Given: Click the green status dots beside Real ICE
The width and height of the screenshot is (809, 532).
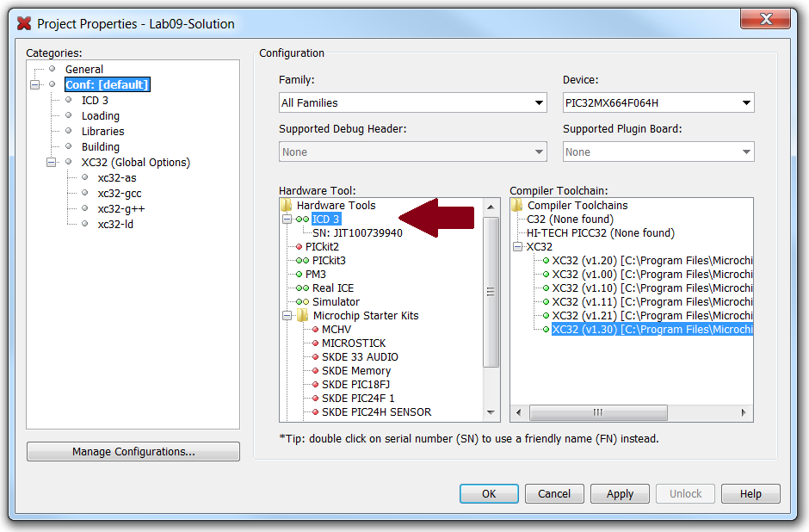Looking at the screenshot, I should (x=301, y=288).
